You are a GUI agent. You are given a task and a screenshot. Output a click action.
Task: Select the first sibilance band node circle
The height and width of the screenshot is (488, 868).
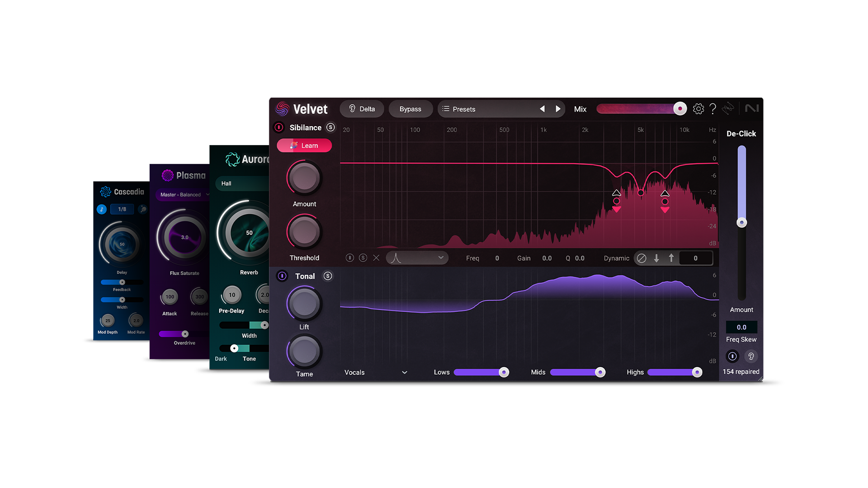click(x=616, y=201)
